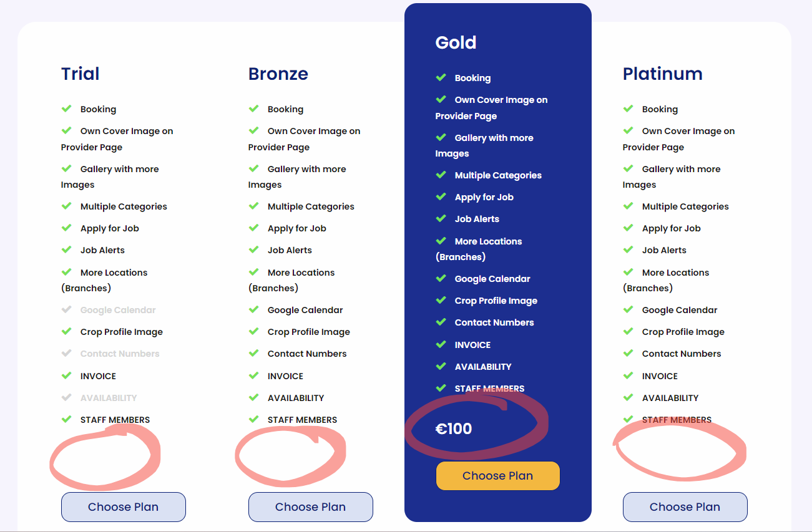
Task: Pick the Platinum plan's Choose Plan button
Action: pyautogui.click(x=685, y=507)
